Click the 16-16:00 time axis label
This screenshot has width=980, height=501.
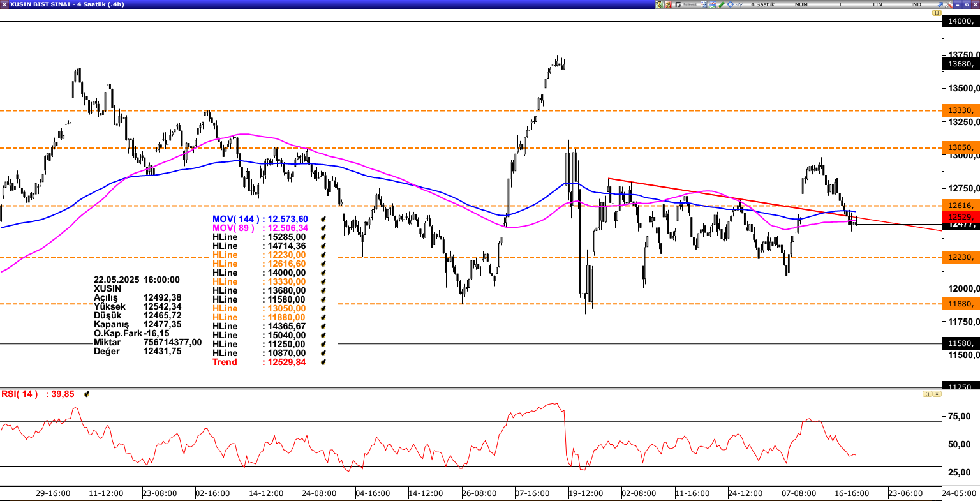pos(852,493)
